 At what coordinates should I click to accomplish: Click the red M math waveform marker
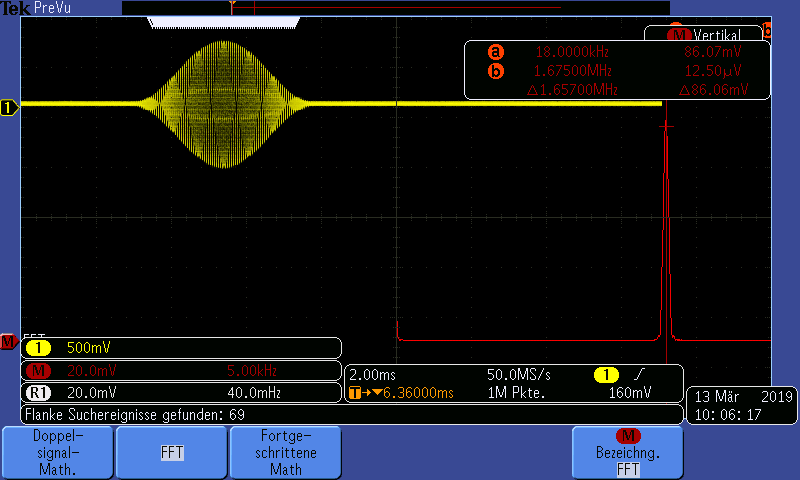(x=8, y=342)
